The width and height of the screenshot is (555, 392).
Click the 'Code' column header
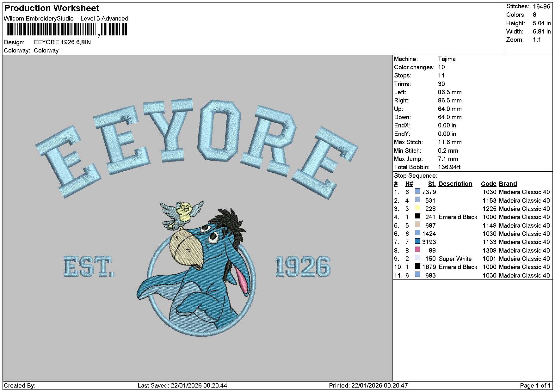pos(488,184)
